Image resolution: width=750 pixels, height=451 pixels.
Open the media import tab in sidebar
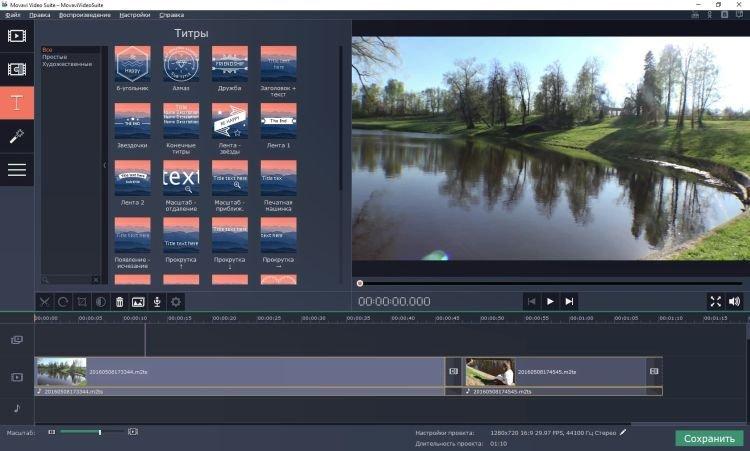click(17, 36)
